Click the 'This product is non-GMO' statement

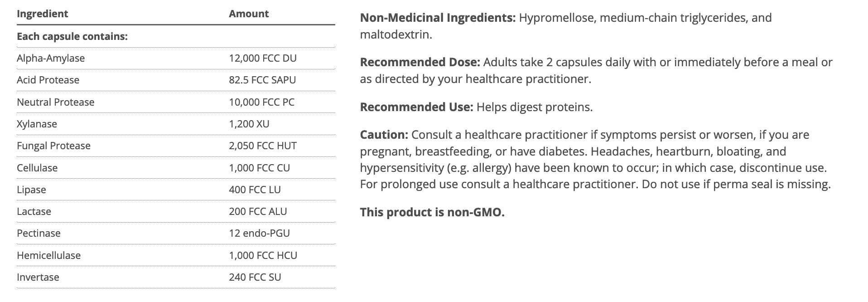(432, 212)
